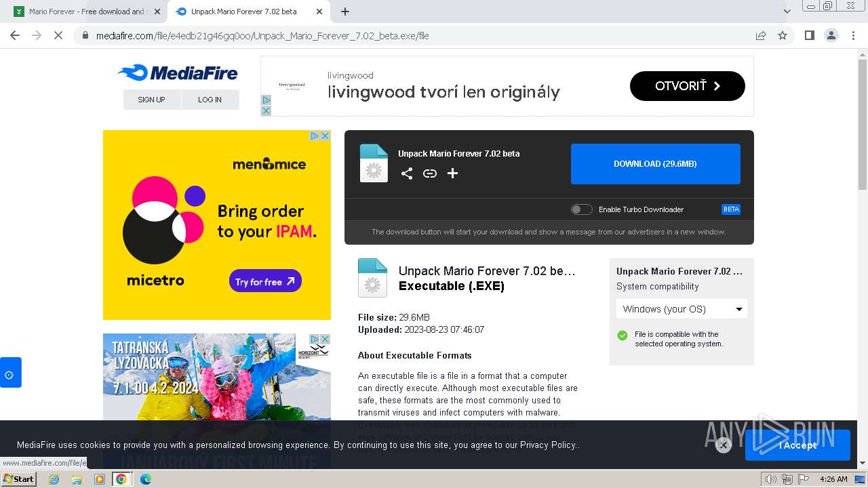This screenshot has height=488, width=868.
Task: Stop page loading with X button
Action: pyautogui.click(x=58, y=35)
